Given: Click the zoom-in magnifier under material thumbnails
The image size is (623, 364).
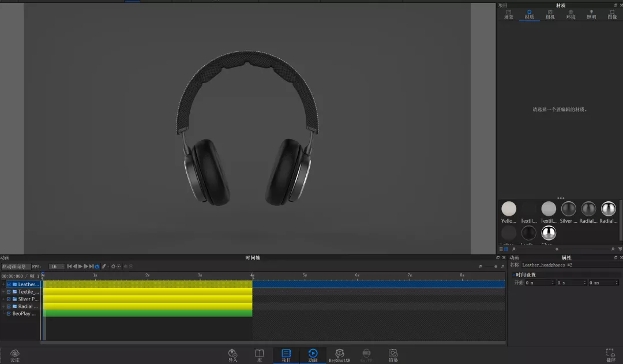Looking at the screenshot, I should pyautogui.click(x=613, y=249).
